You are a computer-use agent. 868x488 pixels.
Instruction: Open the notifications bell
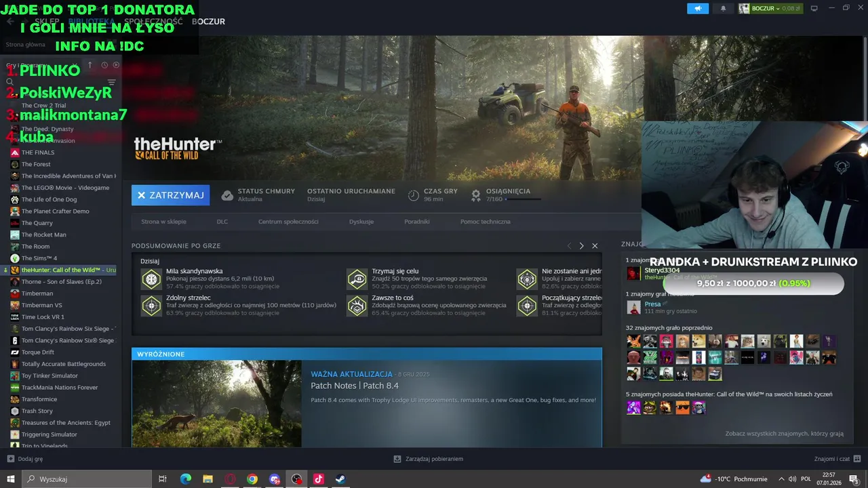723,8
